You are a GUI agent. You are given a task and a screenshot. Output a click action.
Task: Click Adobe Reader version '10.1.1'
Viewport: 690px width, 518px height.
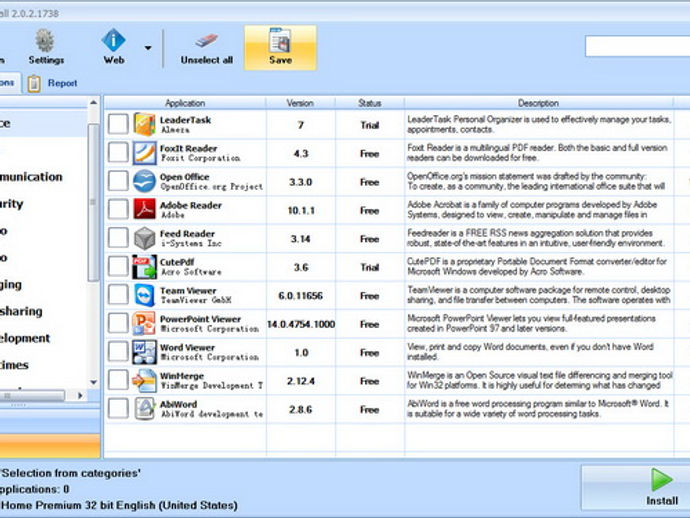click(301, 211)
